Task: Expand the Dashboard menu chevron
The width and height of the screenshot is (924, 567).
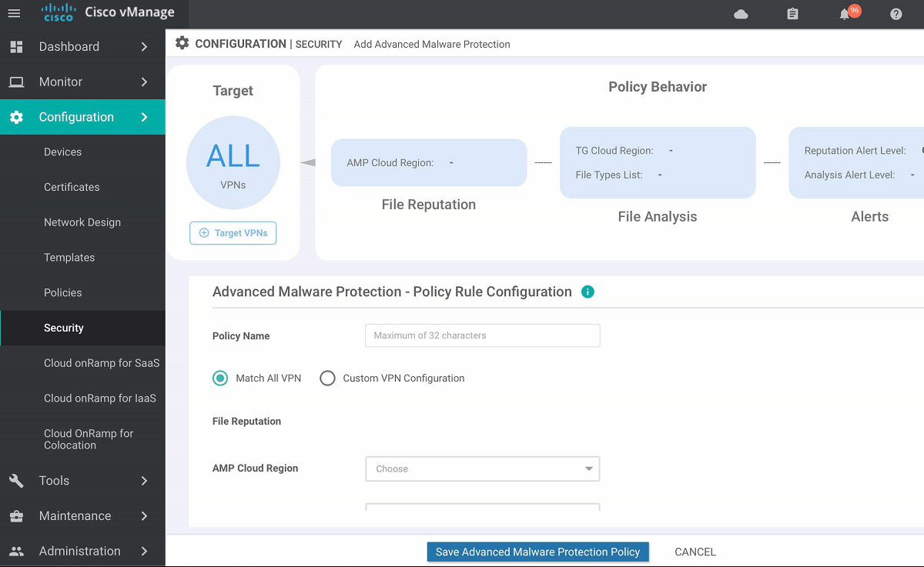Action: 143,46
